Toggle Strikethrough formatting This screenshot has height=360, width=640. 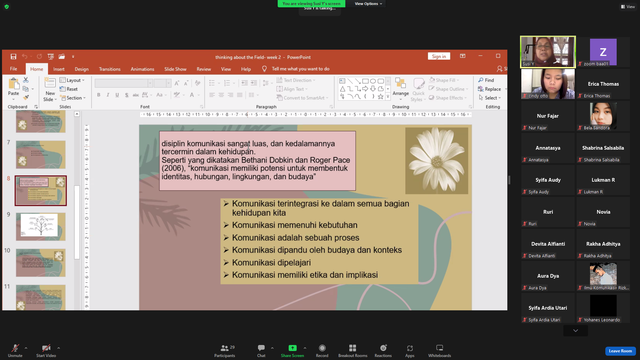[x=136, y=95]
